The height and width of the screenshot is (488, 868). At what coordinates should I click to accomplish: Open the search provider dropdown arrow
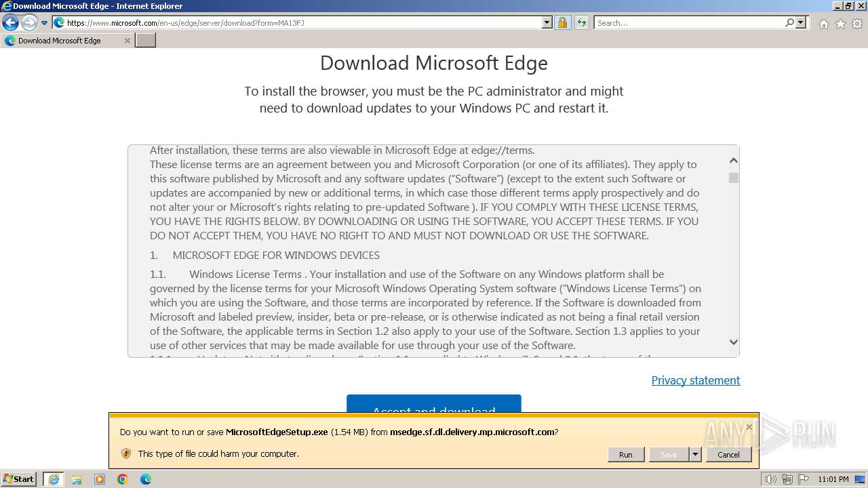pos(801,22)
